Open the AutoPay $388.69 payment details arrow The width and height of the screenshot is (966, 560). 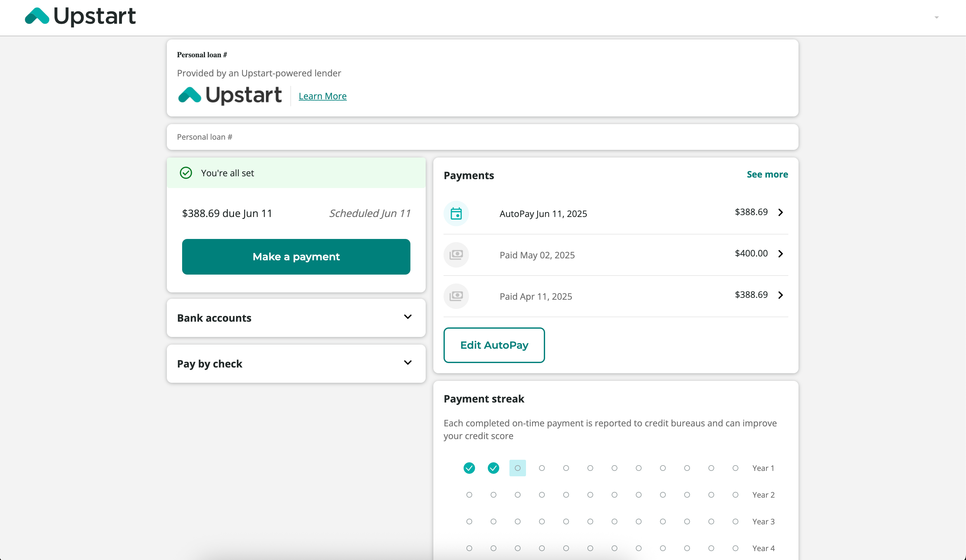[x=780, y=212]
